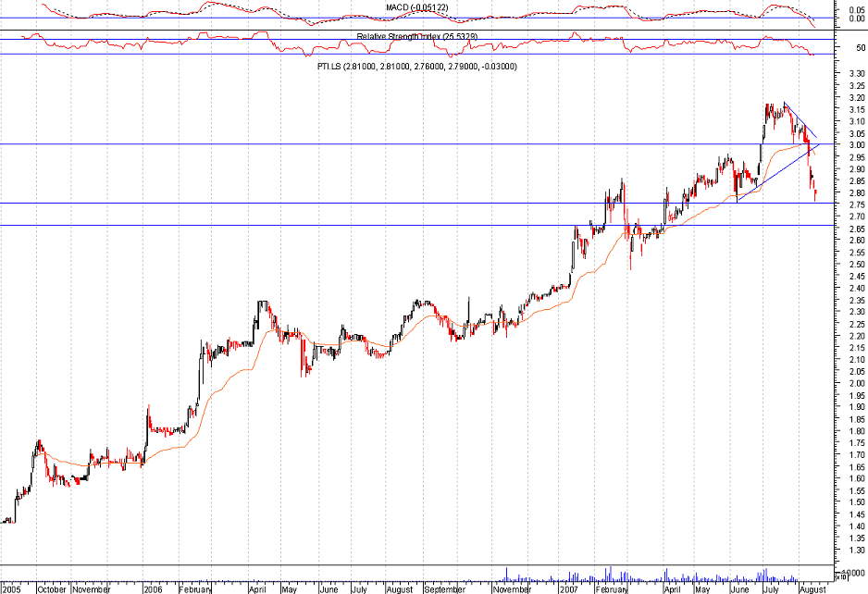Click the 3.00 price axis label
Screen dimensions: 868x594
[856, 145]
